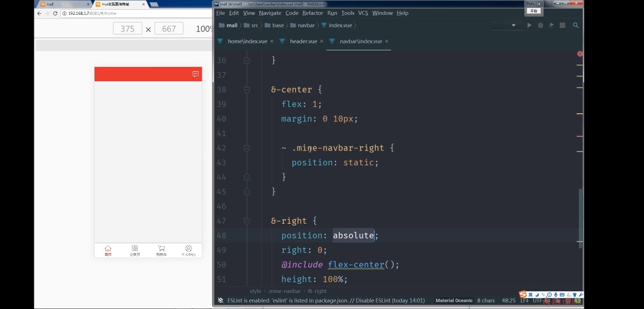Open a new Chrome tab
The image size is (644, 309).
pyautogui.click(x=154, y=4)
